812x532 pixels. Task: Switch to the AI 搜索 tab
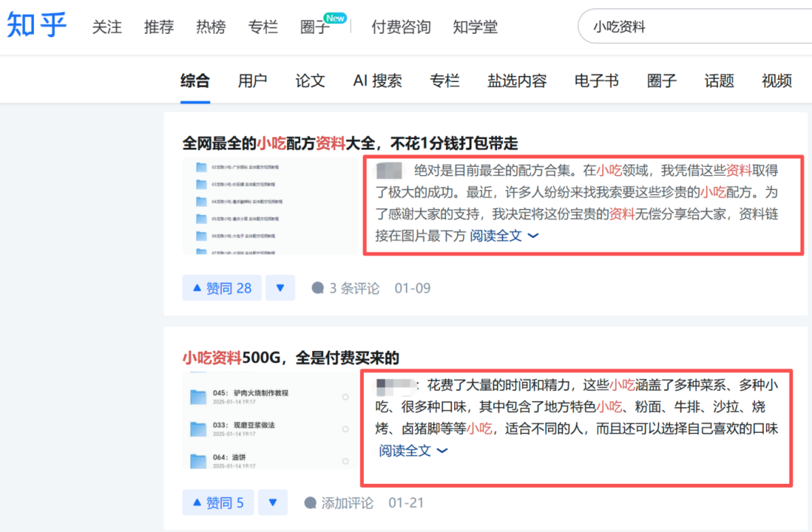point(377,81)
